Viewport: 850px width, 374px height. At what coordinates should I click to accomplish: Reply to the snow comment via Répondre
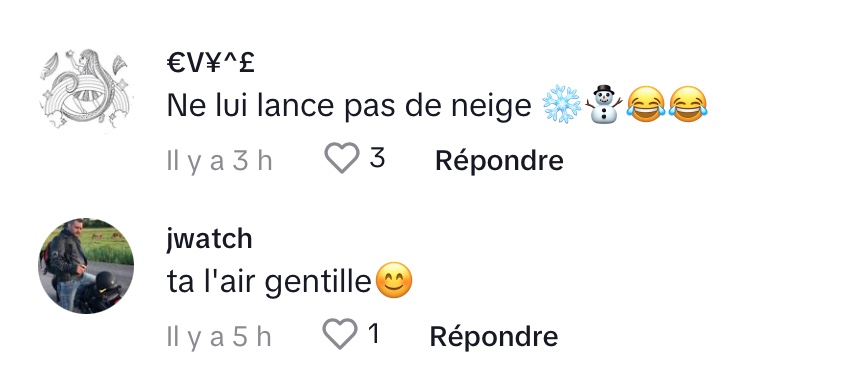(499, 160)
